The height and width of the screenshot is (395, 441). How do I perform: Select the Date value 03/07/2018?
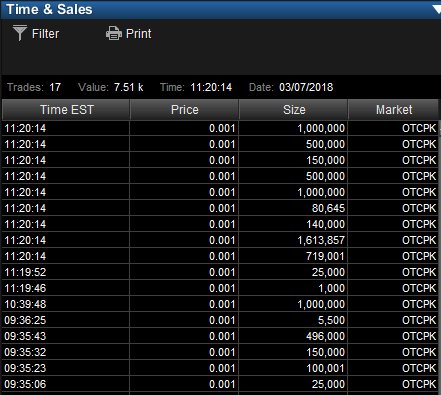click(306, 87)
